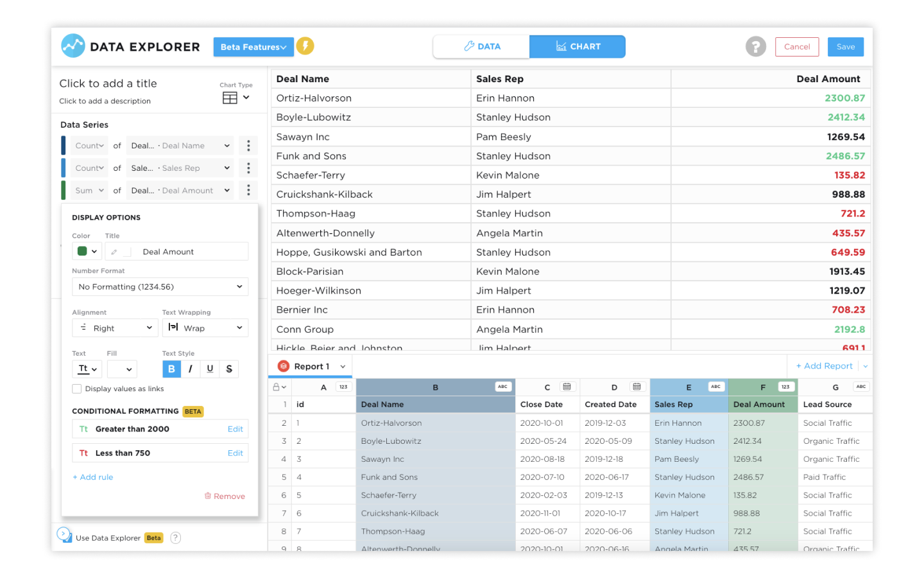Click calendar type icon on column C
Image resolution: width=924 pixels, height=578 pixels.
point(567,387)
